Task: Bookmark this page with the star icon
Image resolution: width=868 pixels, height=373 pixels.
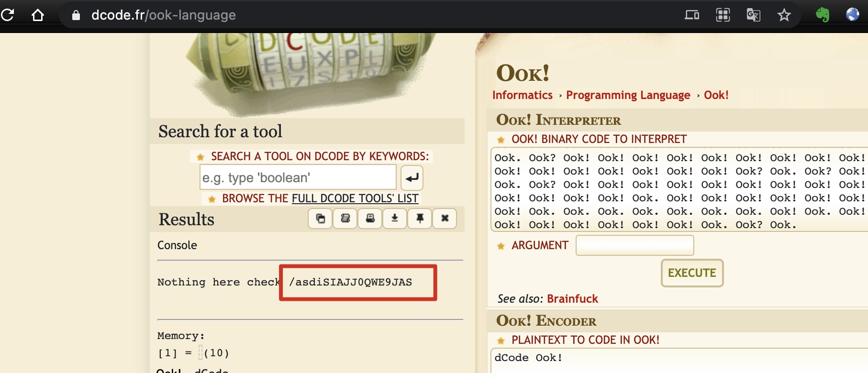Action: [x=784, y=15]
